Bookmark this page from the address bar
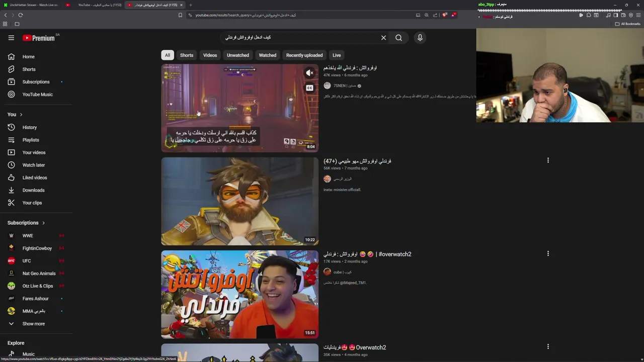The image size is (644, 362). pos(180,15)
